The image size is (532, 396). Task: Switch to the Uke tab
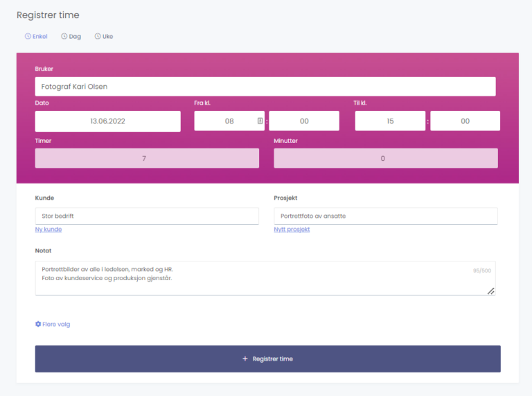107,36
